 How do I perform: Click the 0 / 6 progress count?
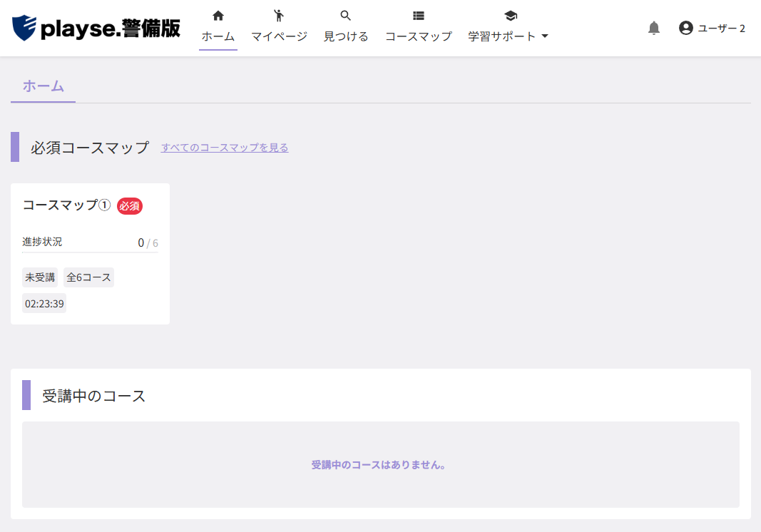tap(148, 242)
